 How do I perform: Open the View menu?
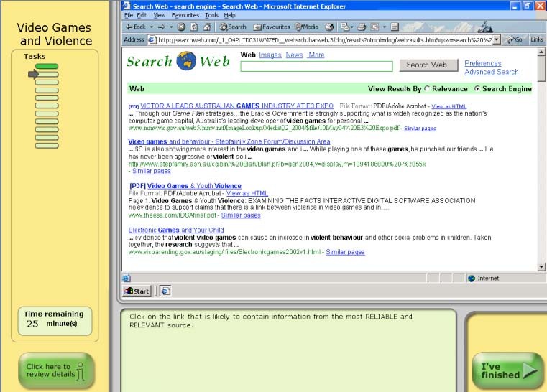tap(160, 15)
